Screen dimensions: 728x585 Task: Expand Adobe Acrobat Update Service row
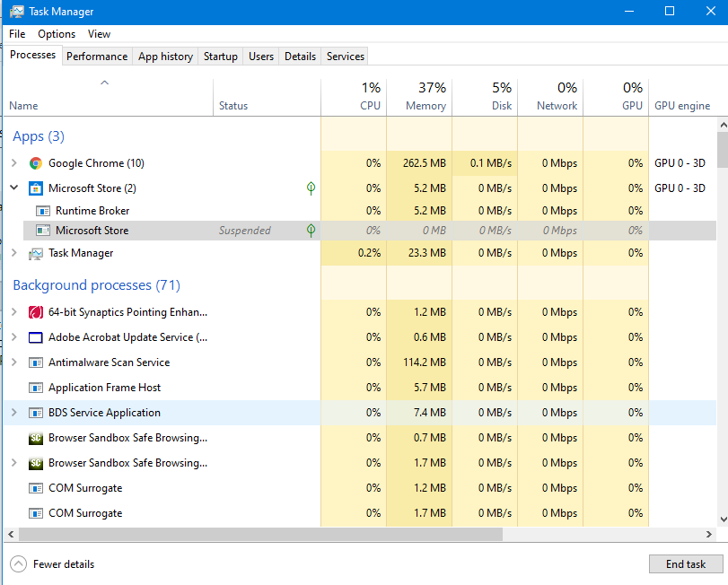tap(14, 336)
